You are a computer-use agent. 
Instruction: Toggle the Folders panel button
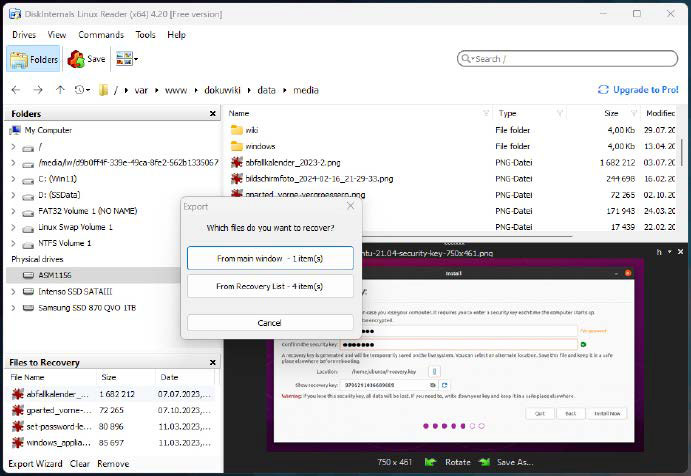(33, 59)
